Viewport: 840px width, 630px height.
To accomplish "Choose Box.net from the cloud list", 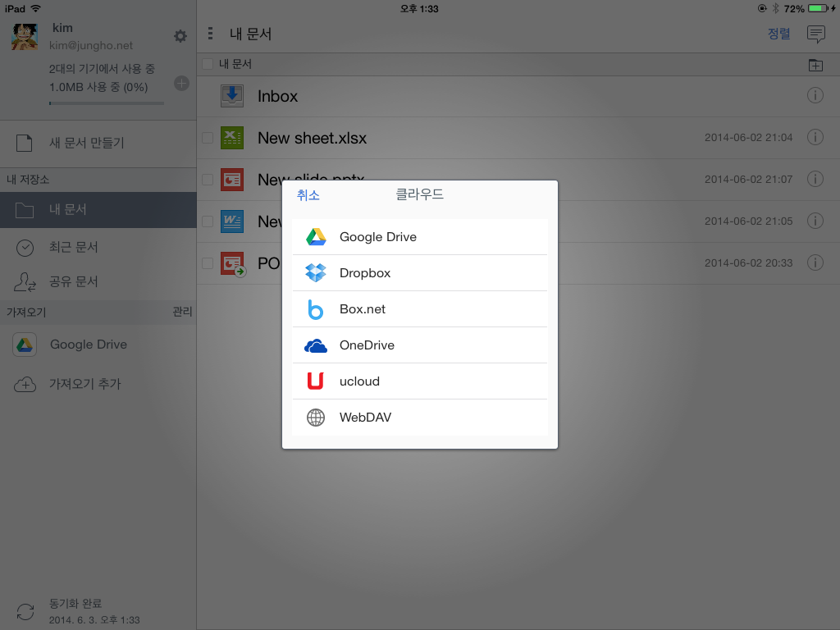I will (x=420, y=309).
